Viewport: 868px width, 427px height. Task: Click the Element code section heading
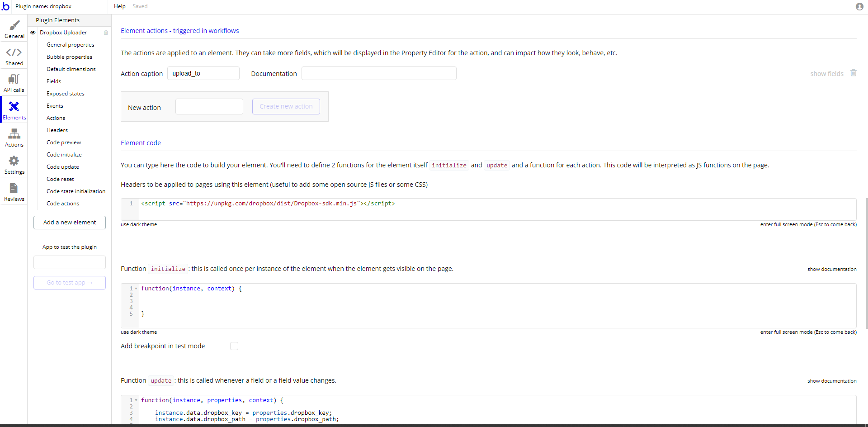pos(141,143)
